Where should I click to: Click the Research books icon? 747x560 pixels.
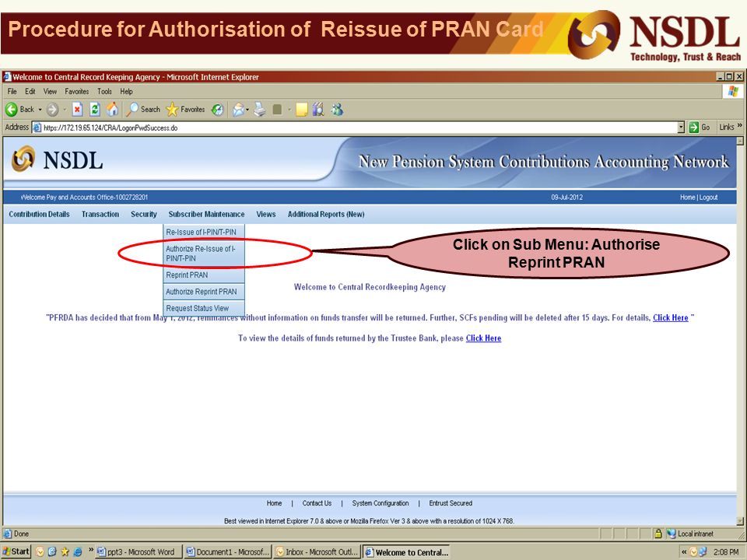[x=318, y=110]
